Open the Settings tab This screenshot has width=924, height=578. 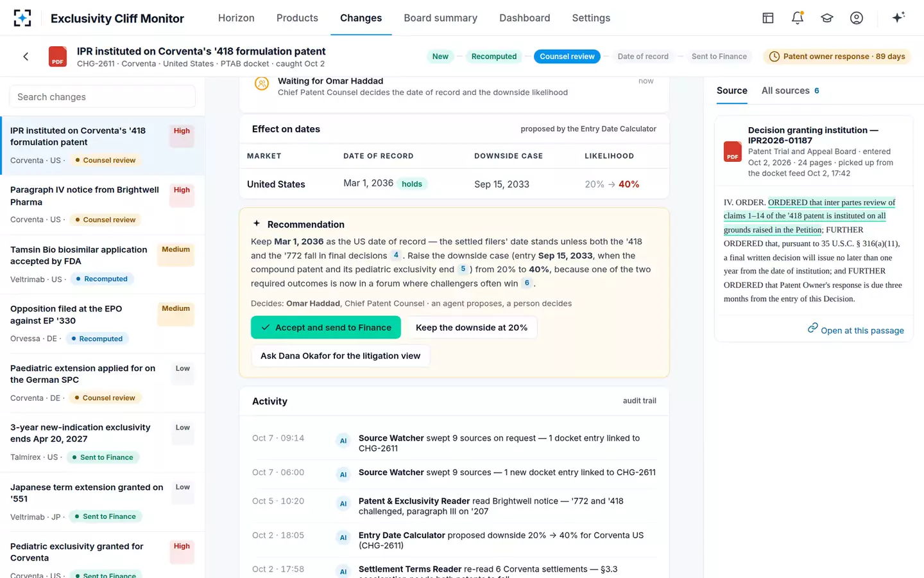pos(591,18)
